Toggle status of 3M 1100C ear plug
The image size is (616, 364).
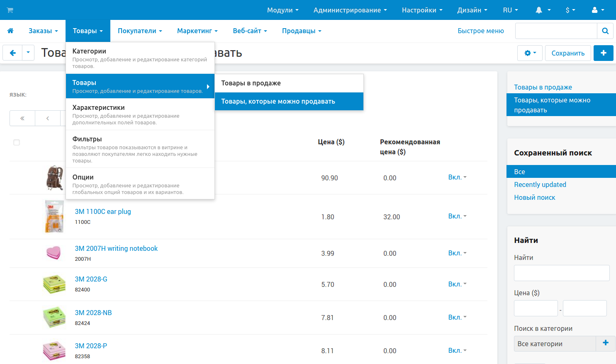pos(457,216)
